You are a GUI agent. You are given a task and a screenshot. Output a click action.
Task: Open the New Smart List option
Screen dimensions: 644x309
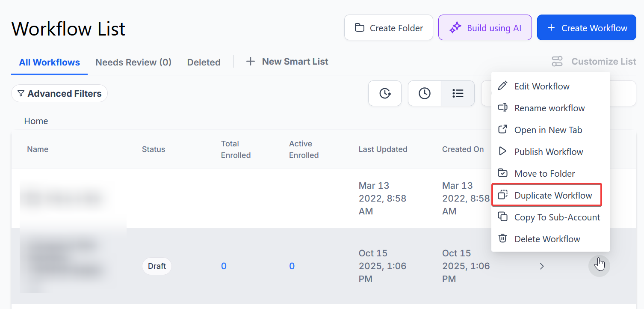click(287, 62)
